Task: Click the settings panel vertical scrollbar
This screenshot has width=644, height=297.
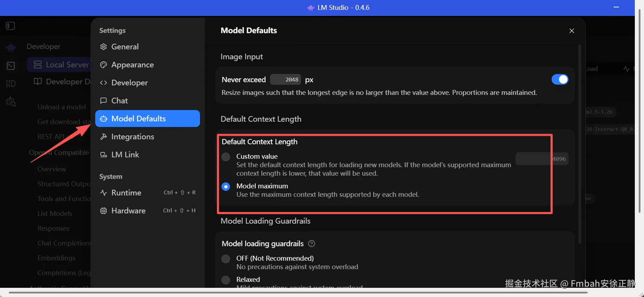Action: point(580,144)
